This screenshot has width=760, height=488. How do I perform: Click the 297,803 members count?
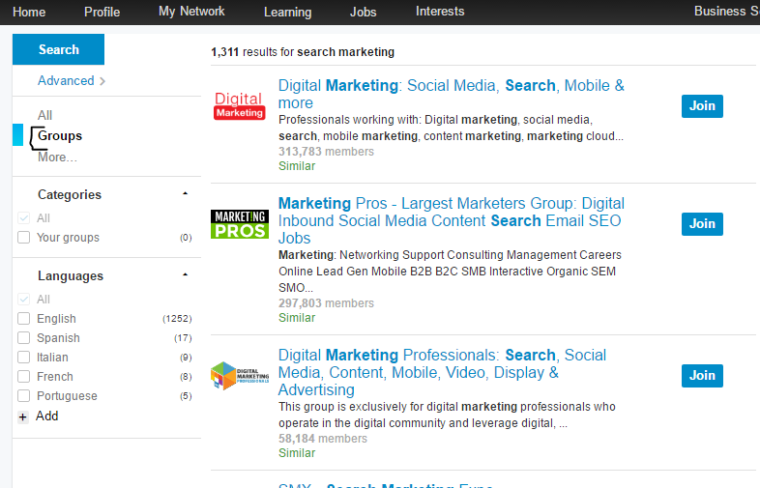(x=326, y=303)
